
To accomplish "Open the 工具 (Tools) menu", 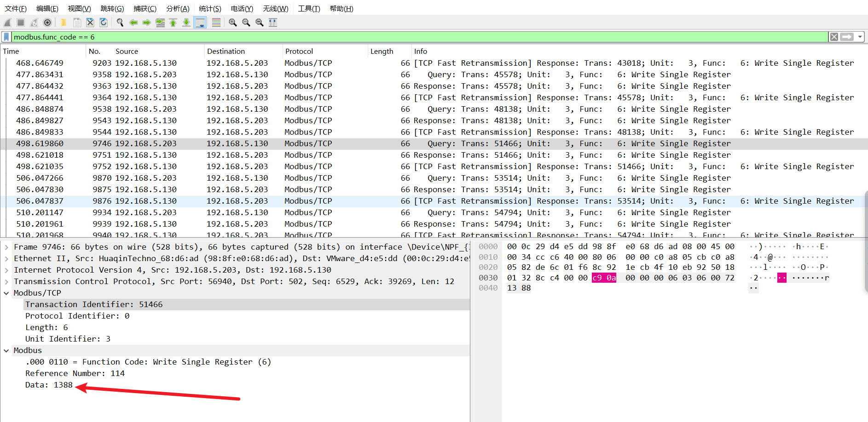I will click(309, 9).
